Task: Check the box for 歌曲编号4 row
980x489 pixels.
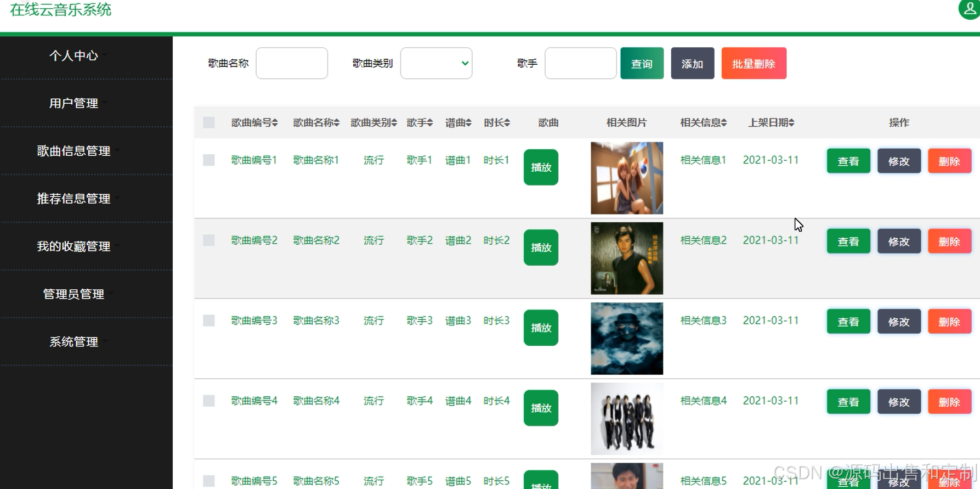Action: point(209,401)
